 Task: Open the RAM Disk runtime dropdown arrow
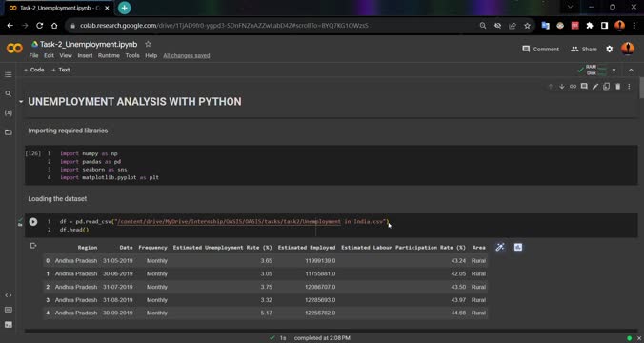614,70
